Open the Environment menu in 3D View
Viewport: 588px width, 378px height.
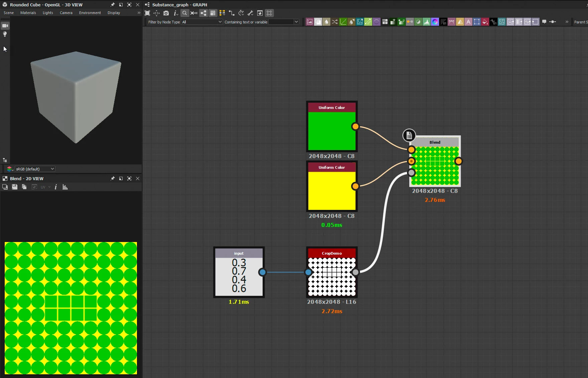point(90,13)
